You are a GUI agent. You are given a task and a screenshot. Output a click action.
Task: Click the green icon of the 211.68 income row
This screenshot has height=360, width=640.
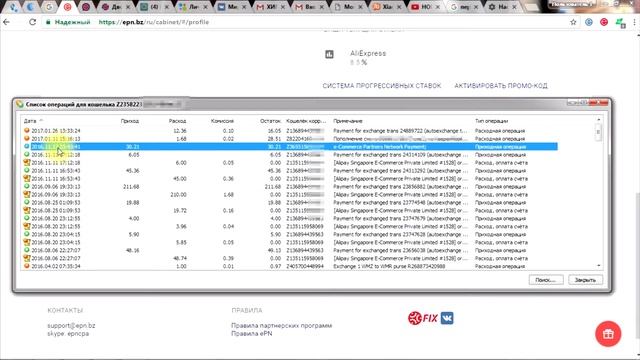(27, 187)
